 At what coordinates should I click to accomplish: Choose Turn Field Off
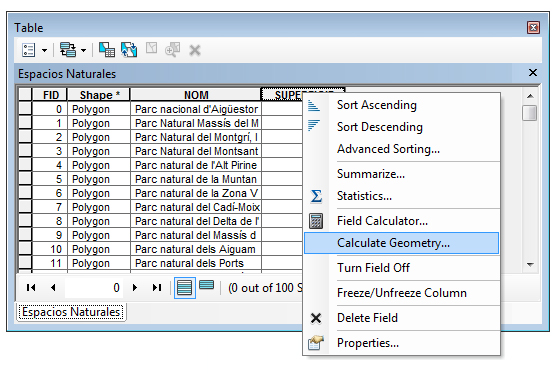click(x=401, y=268)
